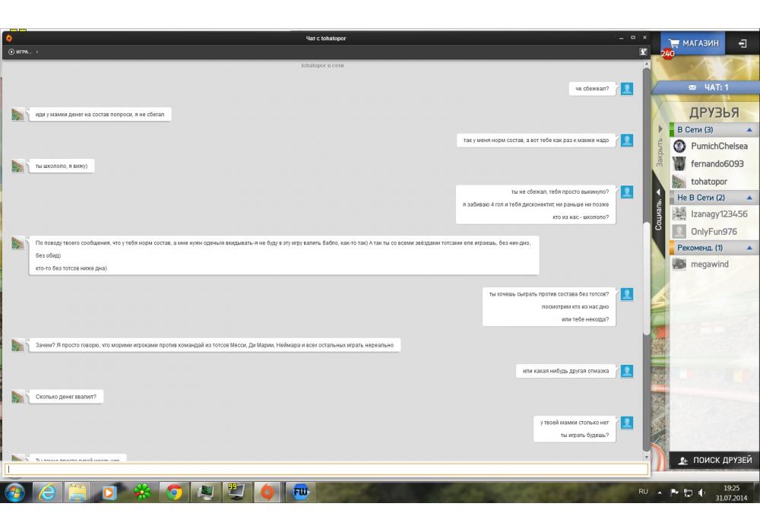Image resolution: width=760 pixels, height=532 pixels.
Task: Open Fraps 99 icon in taskbar
Action: click(x=236, y=492)
